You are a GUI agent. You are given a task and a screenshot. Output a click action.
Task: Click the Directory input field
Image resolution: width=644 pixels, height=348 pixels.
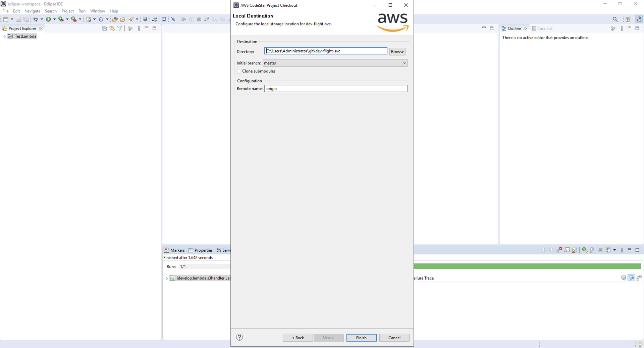(x=326, y=51)
